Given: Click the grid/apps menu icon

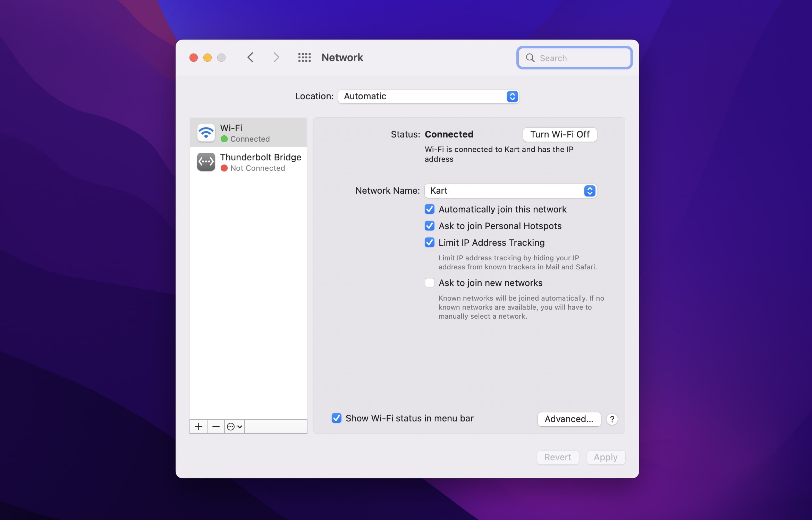Looking at the screenshot, I should 303,57.
